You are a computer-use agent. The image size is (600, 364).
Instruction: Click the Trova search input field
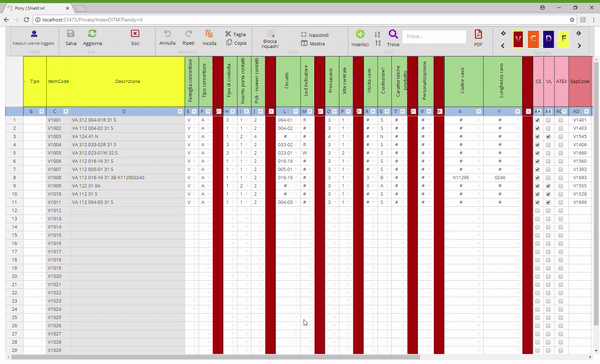click(x=434, y=36)
